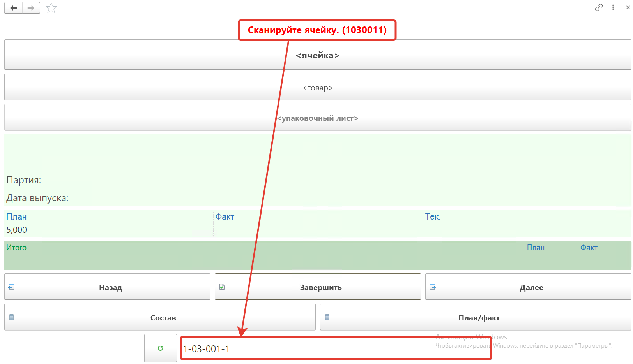This screenshot has width=633, height=364.
Task: Show the План/факт comparison
Action: (x=479, y=318)
